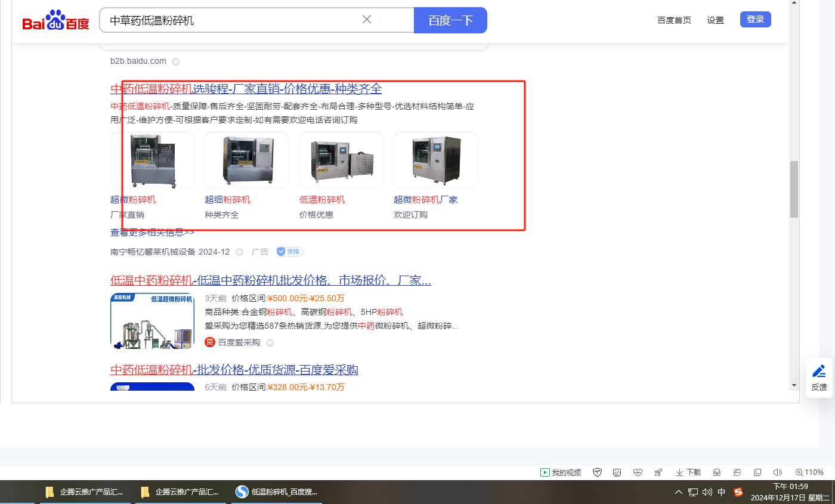Click the incognito glasses icon
This screenshot has width=835, height=504.
tap(717, 472)
